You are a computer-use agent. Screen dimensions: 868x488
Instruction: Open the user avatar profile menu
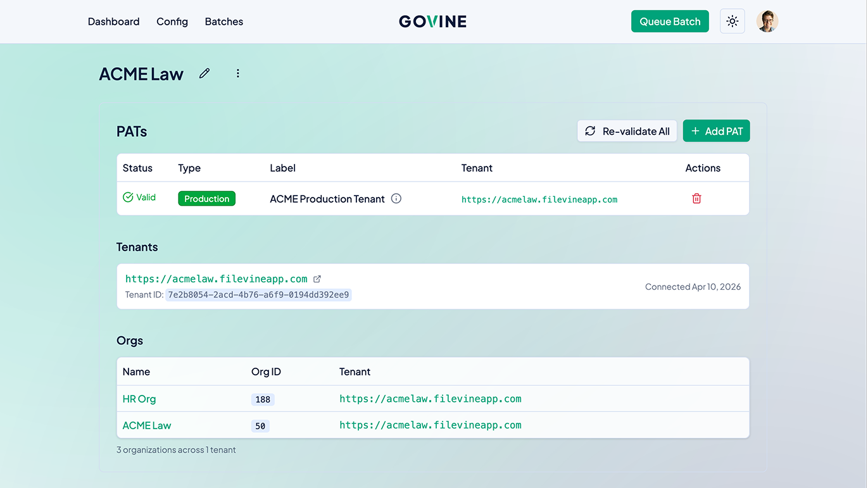click(x=767, y=22)
